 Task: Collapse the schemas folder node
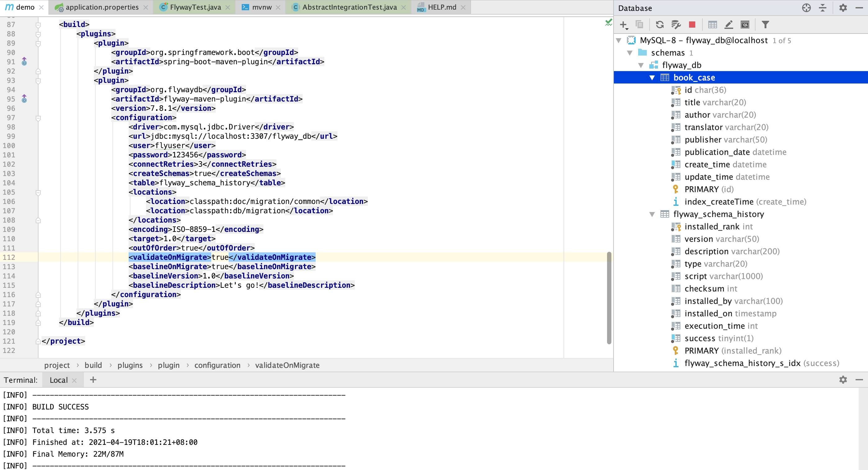(x=630, y=53)
